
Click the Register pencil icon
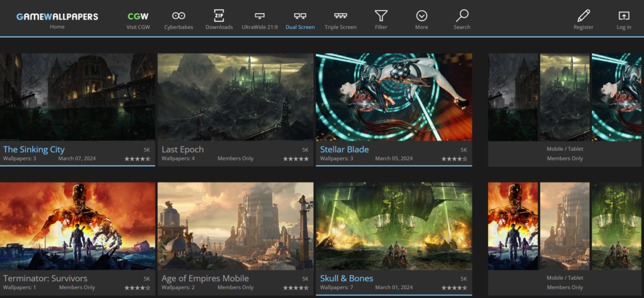point(583,16)
